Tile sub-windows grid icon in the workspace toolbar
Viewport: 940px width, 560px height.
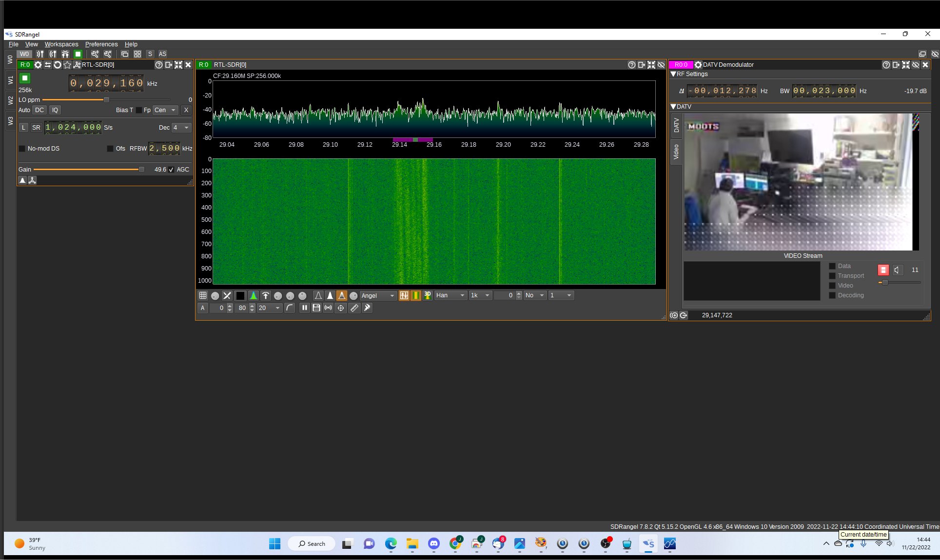pos(137,54)
